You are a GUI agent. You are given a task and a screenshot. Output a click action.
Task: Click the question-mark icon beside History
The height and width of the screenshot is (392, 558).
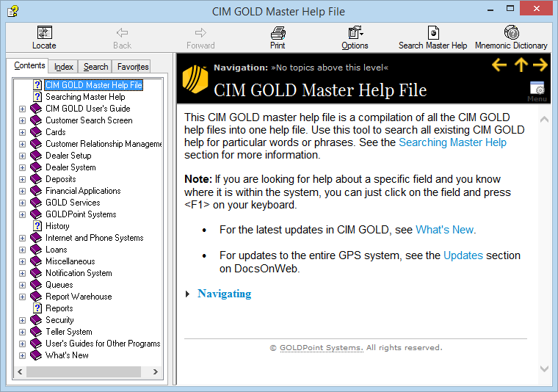[37, 226]
